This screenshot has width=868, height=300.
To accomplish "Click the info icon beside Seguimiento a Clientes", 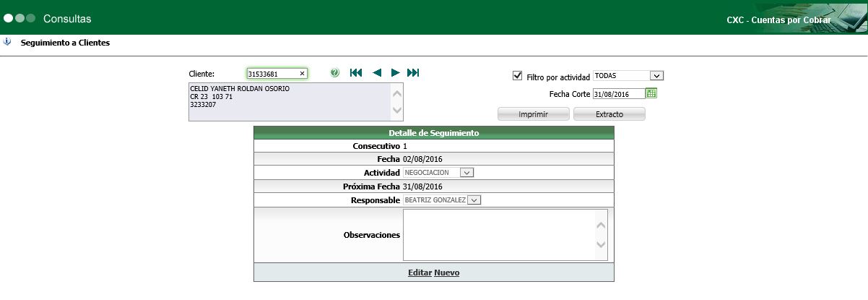I will click(x=7, y=42).
